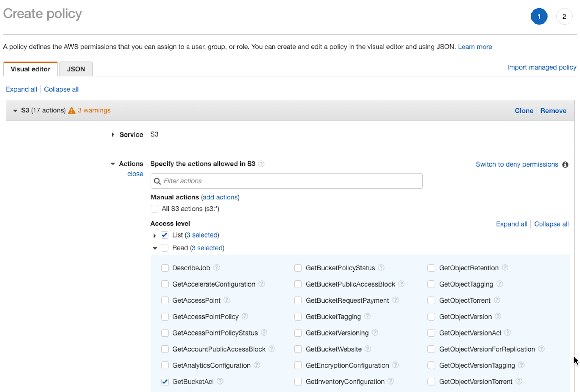Switch to the JSON tab
The height and width of the screenshot is (392, 580).
(x=75, y=69)
